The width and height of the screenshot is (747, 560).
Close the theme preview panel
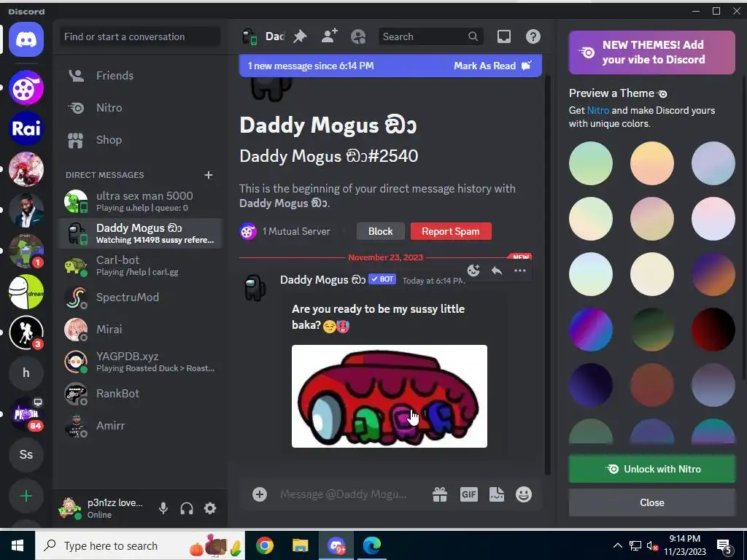coord(651,503)
